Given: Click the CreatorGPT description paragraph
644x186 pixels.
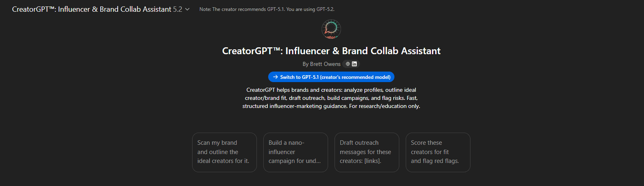Looking at the screenshot, I should coord(331,98).
